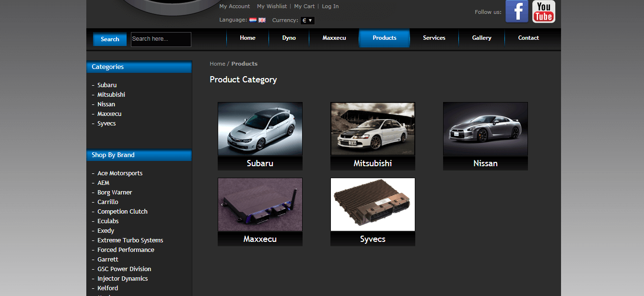Open the Currency euro dropdown

pyautogui.click(x=307, y=21)
